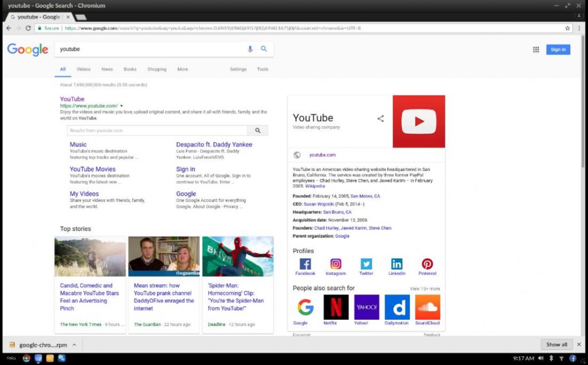Open the Susan Wojcicki CEO link
The height and width of the screenshot is (365, 588).
coord(319,204)
